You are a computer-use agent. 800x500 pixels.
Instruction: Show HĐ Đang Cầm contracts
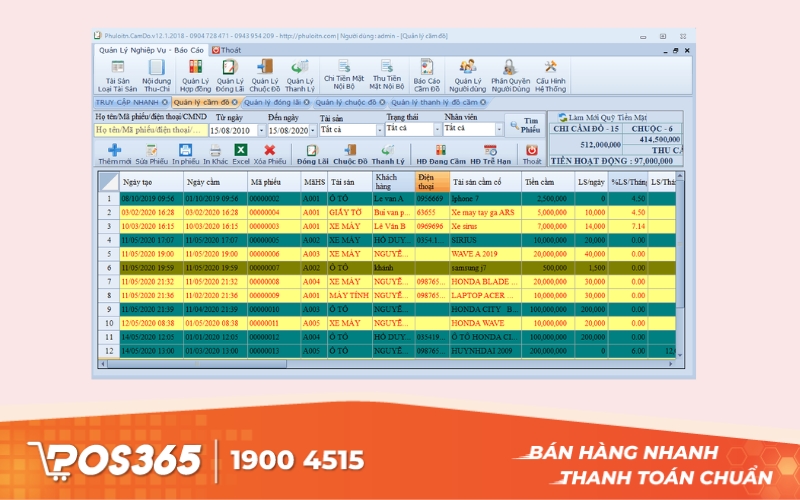(441, 154)
